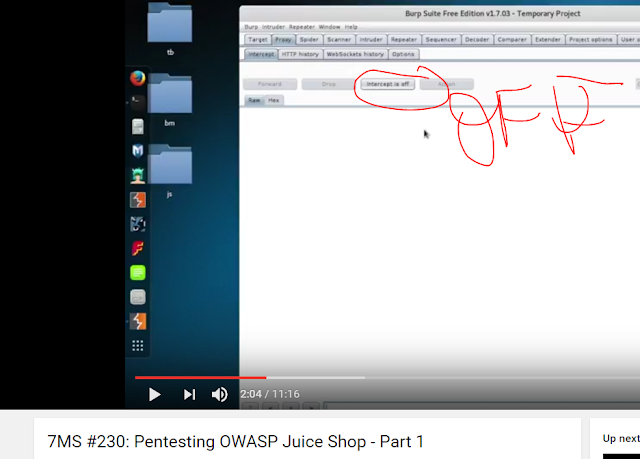
Task: Open the upper Burp Suite dock icon
Action: 138,200
